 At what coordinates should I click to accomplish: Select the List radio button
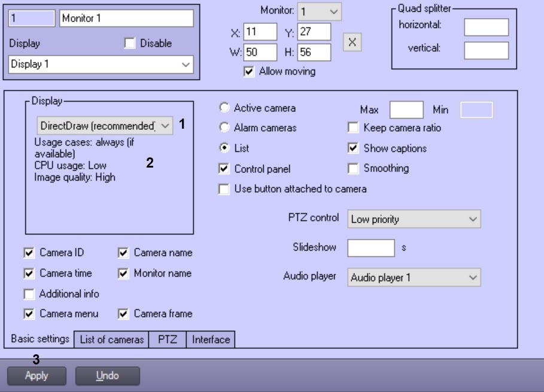click(x=224, y=148)
